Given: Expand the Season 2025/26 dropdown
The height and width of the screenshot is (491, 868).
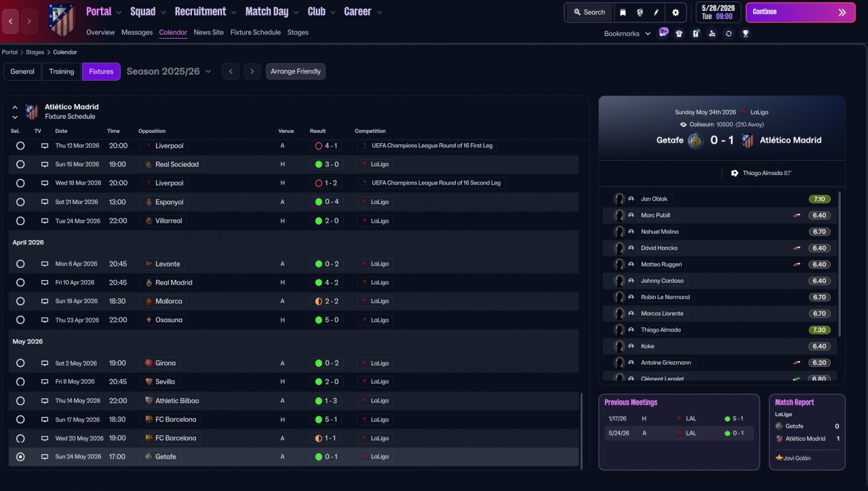Looking at the screenshot, I should coord(208,72).
